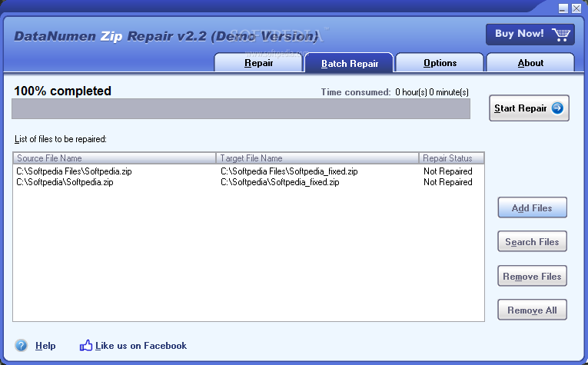Click the shopping cart icon
The image size is (588, 365).
coord(560,35)
